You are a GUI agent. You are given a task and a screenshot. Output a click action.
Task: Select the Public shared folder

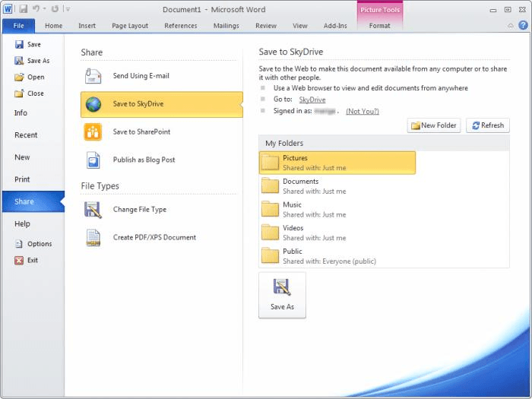click(x=293, y=255)
